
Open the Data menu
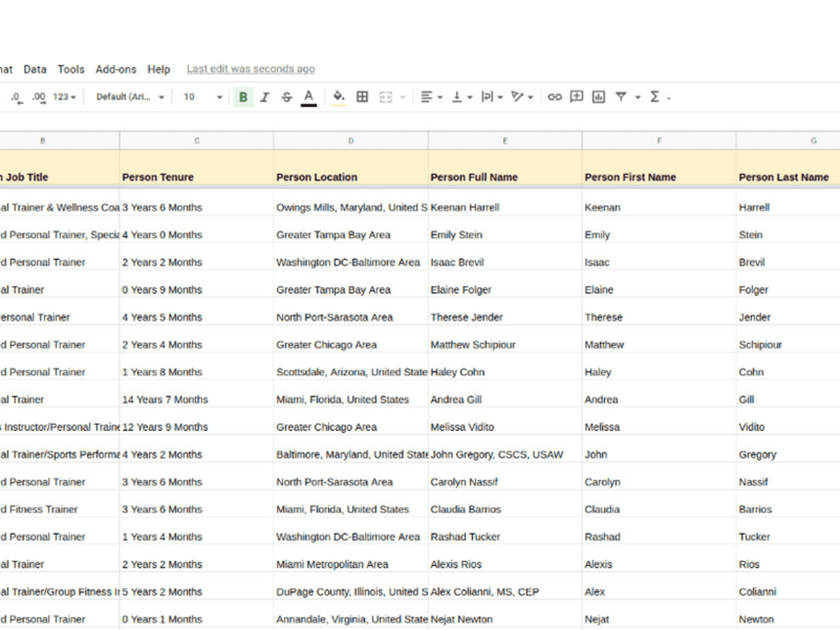35,69
